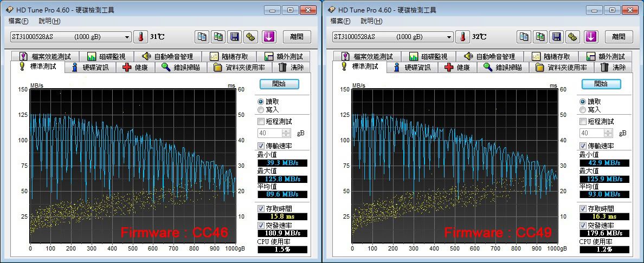Expand ST31000528AS drive dropdown in right window
Image resolution: width=644 pixels, height=263 pixels.
pos(449,37)
